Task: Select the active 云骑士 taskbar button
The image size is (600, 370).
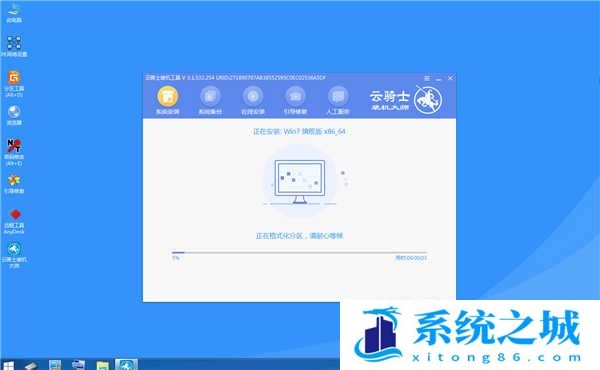Action: tap(126, 365)
